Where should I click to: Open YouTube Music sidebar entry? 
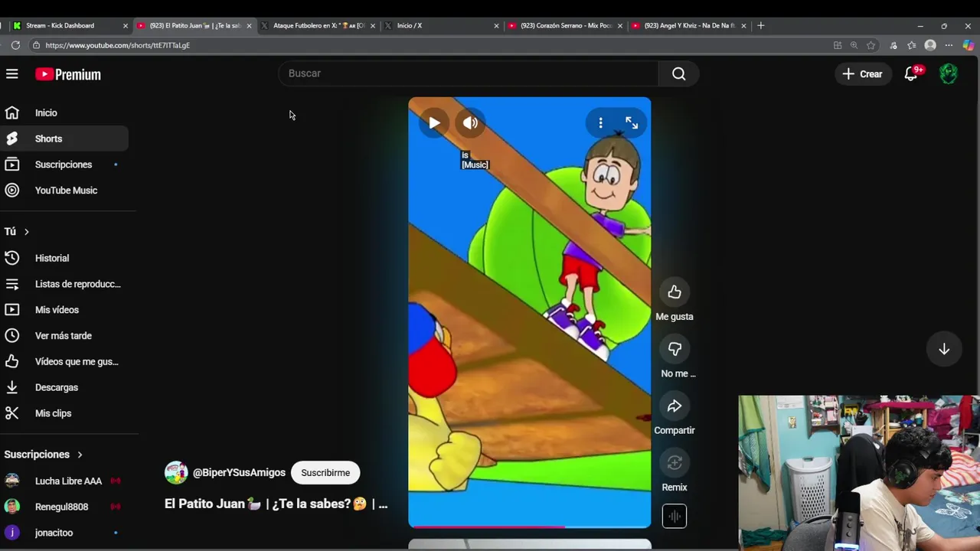click(x=64, y=191)
